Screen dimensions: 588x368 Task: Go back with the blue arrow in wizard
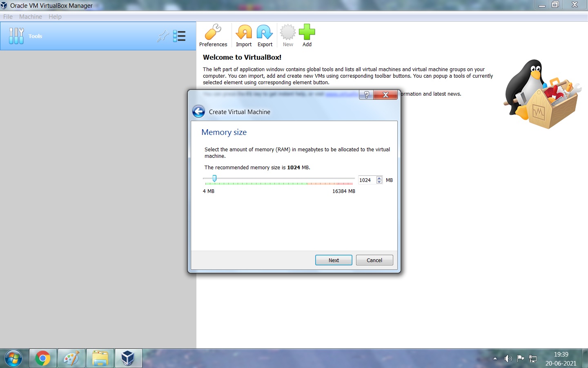pyautogui.click(x=198, y=112)
